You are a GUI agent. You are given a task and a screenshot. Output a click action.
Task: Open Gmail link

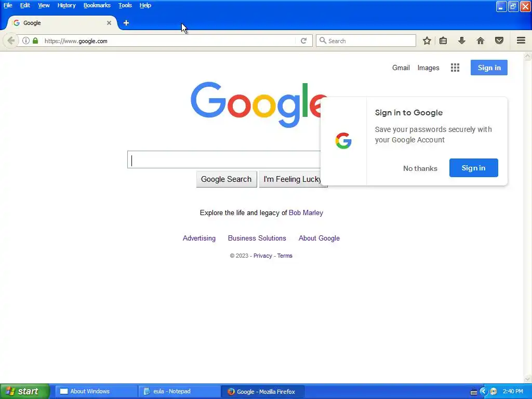click(x=401, y=68)
